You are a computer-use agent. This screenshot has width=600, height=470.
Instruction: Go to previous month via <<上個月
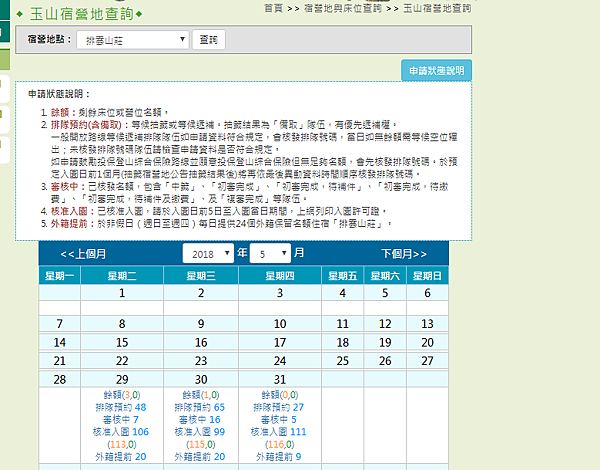83,254
